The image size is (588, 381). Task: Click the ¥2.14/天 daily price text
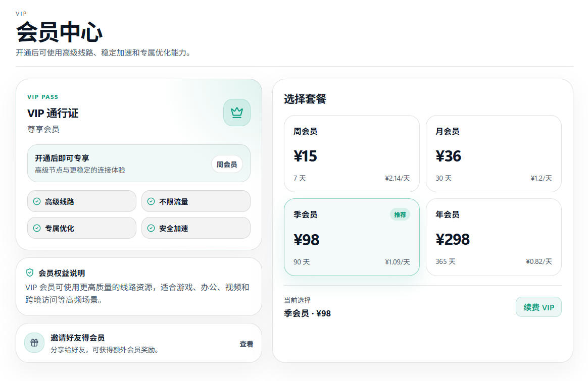(x=398, y=178)
